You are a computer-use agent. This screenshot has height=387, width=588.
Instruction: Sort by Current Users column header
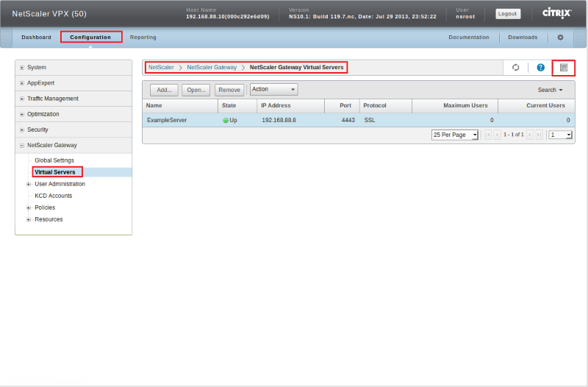537,106
